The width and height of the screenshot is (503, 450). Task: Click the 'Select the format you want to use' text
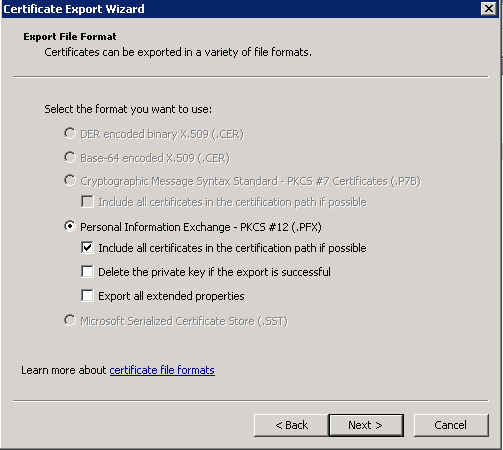click(x=128, y=109)
